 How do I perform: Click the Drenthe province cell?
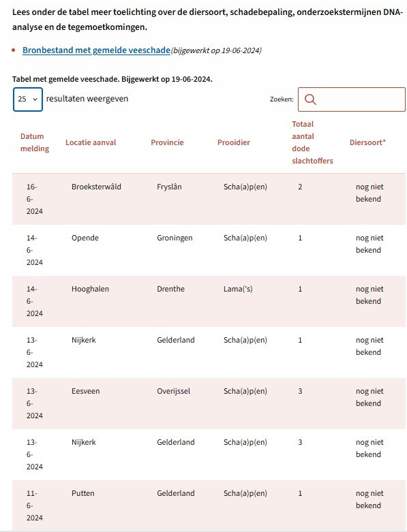pyautogui.click(x=170, y=289)
